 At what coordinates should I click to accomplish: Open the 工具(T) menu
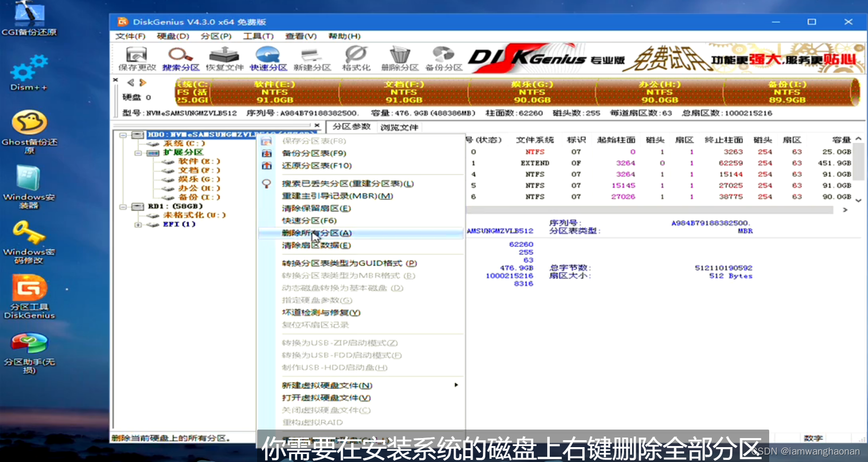coord(258,36)
